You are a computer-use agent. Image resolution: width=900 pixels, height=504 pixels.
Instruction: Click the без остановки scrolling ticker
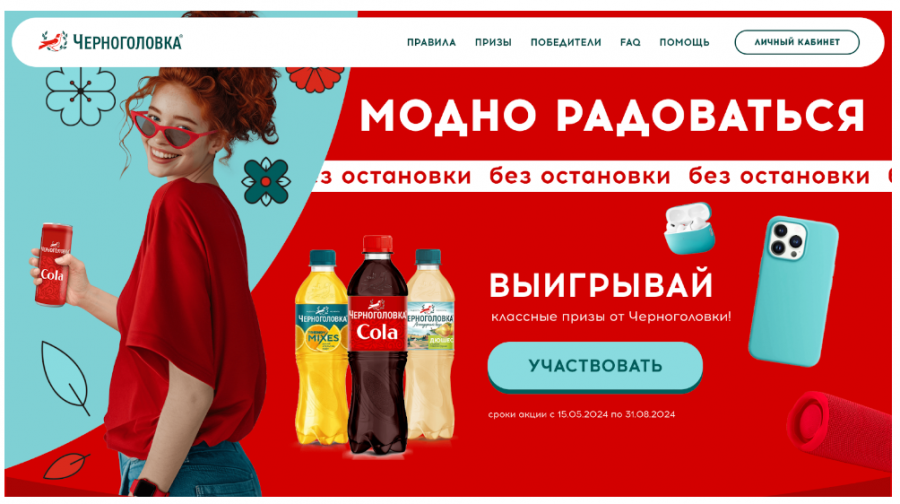(603, 176)
